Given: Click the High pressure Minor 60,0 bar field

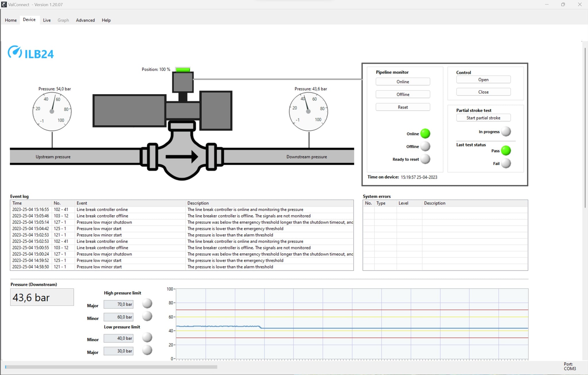Looking at the screenshot, I should pos(119,317).
